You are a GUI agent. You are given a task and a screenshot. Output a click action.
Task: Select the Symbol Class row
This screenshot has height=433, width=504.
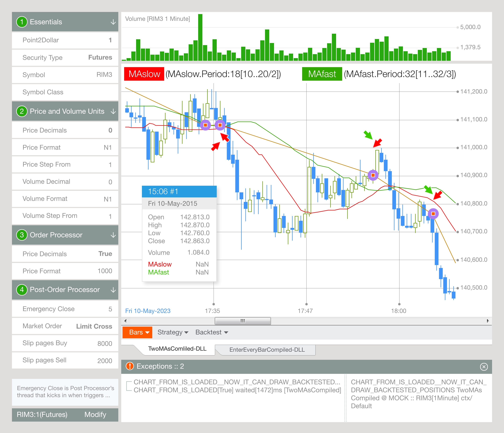coord(65,92)
